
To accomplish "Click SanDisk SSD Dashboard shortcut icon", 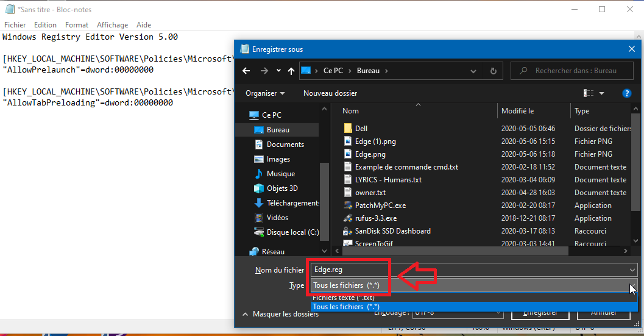I will 347,231.
